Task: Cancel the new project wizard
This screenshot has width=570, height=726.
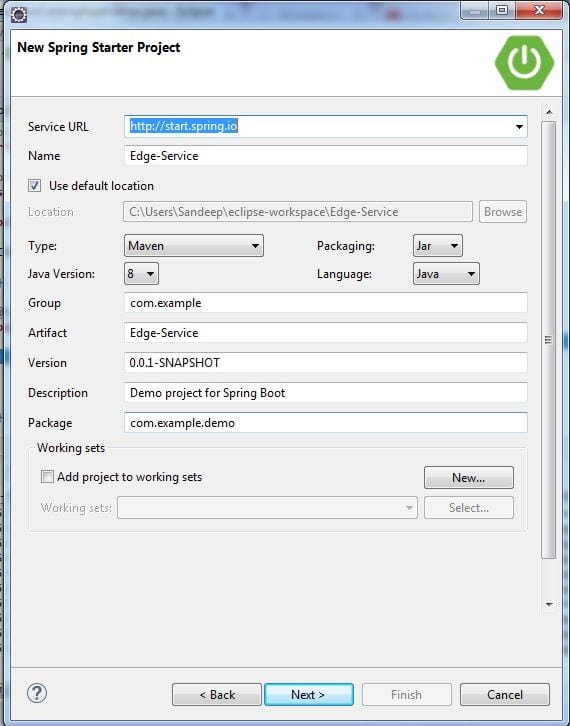Action: [505, 695]
